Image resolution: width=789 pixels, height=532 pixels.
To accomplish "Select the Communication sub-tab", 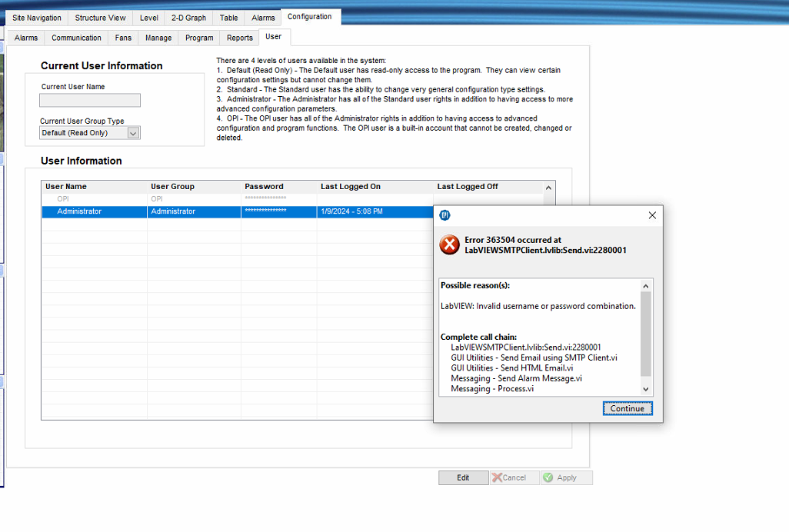I will [76, 37].
